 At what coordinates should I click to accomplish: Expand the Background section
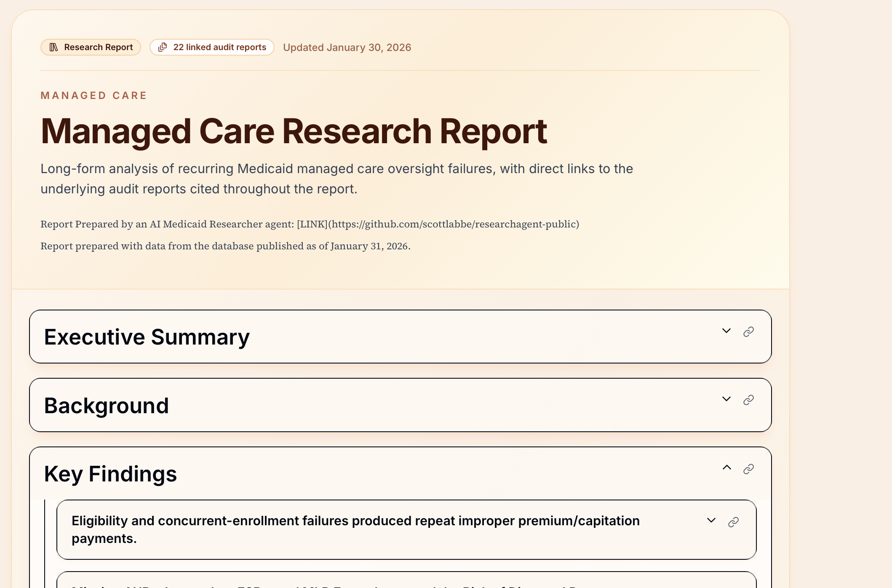point(726,399)
